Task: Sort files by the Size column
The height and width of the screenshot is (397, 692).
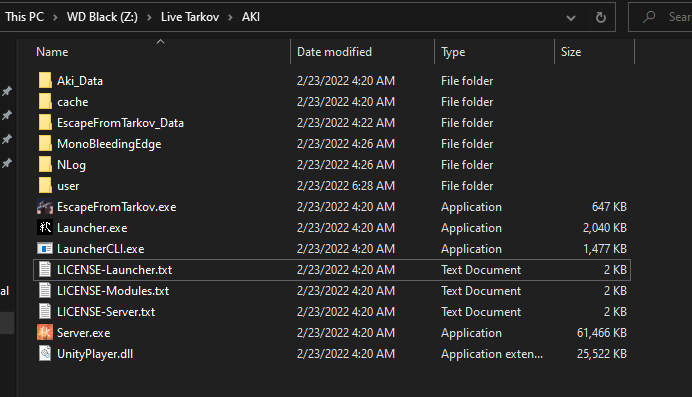Action: coord(571,52)
